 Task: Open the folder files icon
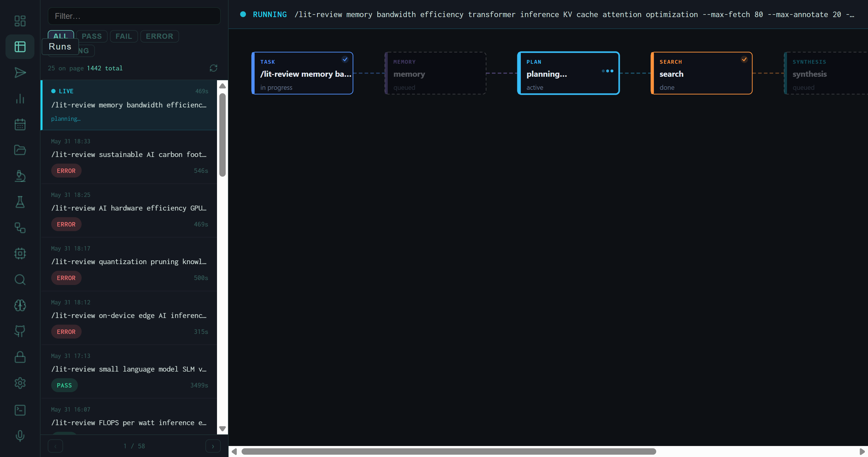[x=20, y=150]
